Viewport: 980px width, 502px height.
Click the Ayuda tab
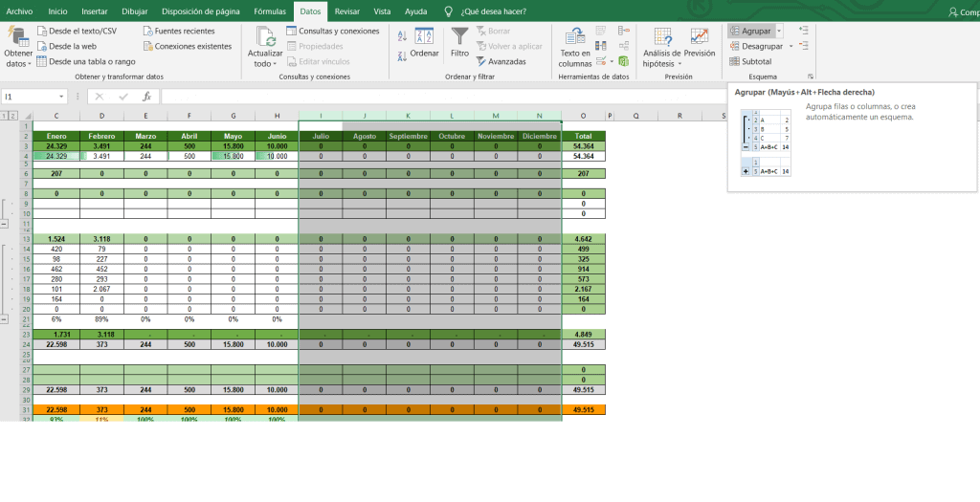(416, 11)
